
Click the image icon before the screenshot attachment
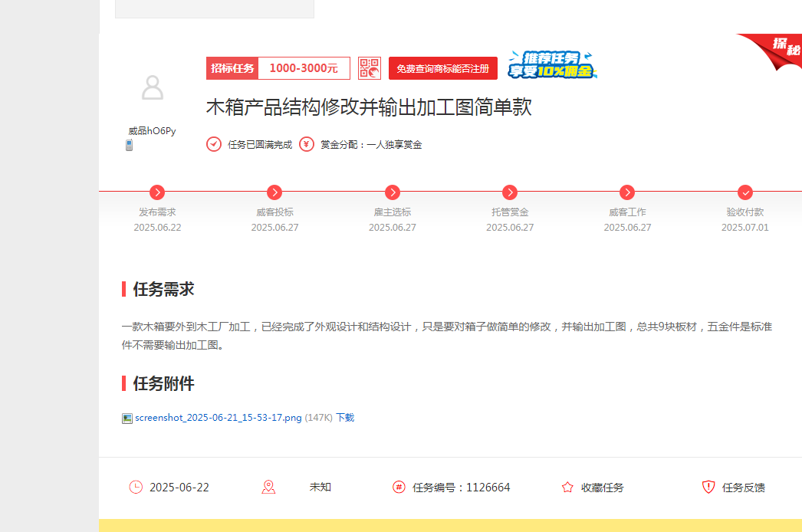tap(127, 418)
